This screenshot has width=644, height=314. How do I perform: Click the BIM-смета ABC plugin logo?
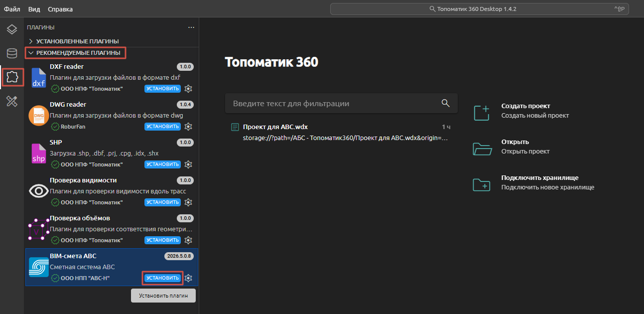(38, 267)
